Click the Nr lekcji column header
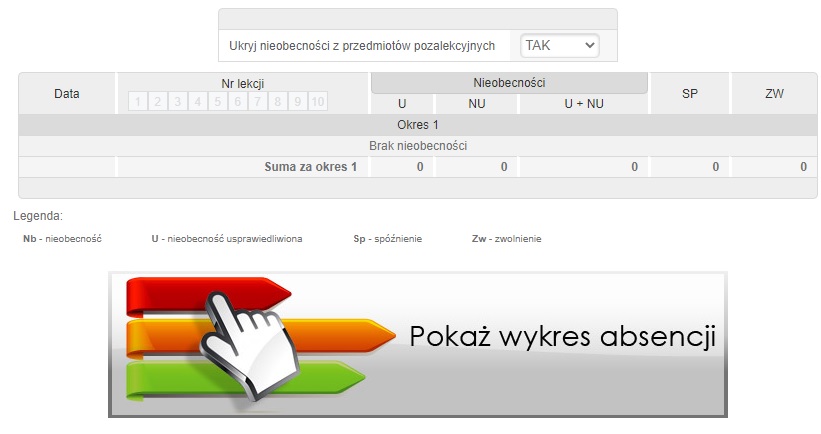 (242, 84)
